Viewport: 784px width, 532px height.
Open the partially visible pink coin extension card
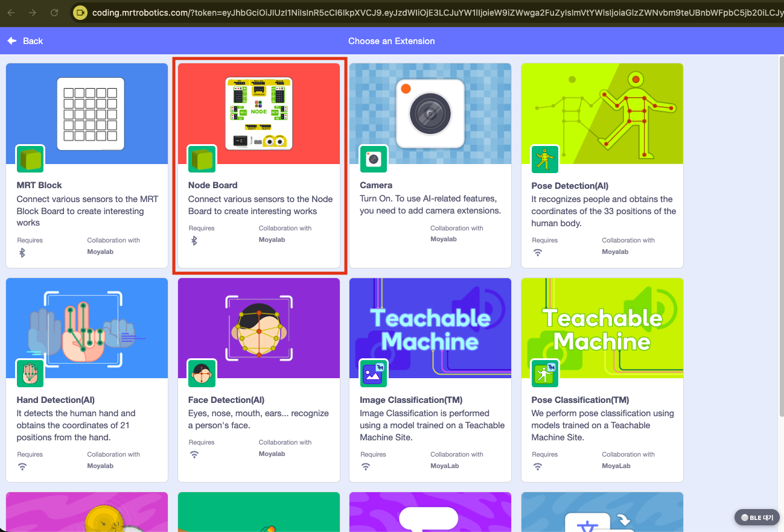(87, 512)
